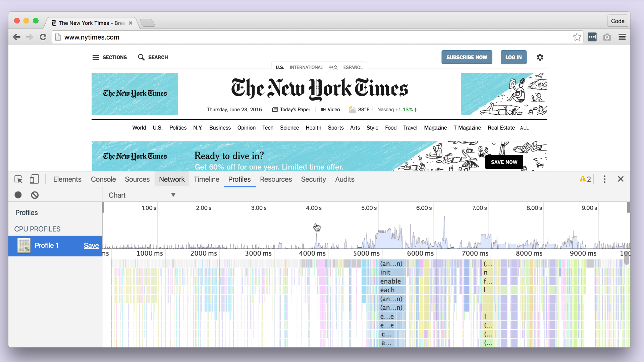644x362 pixels.
Task: Click the warnings count indicator
Action: (586, 179)
